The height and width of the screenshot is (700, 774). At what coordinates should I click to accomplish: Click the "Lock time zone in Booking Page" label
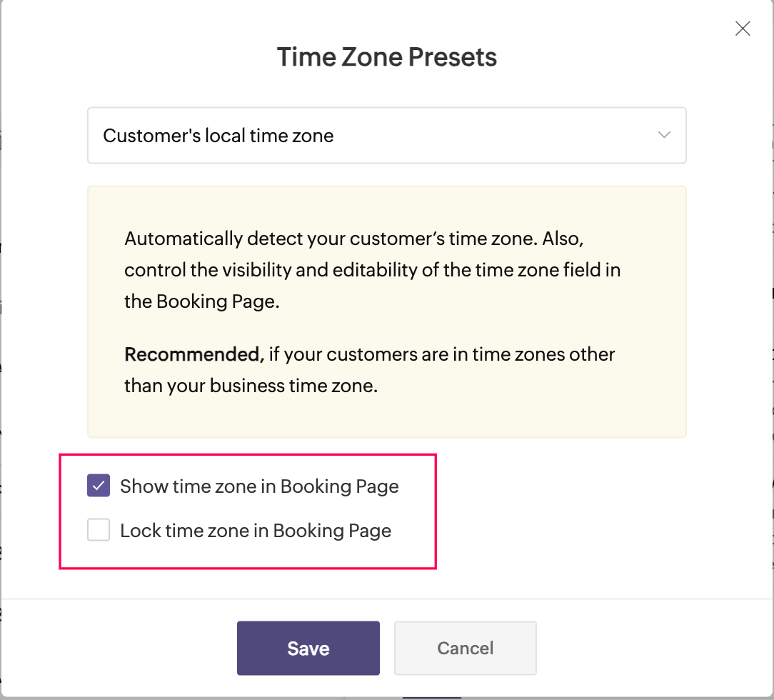(x=256, y=531)
